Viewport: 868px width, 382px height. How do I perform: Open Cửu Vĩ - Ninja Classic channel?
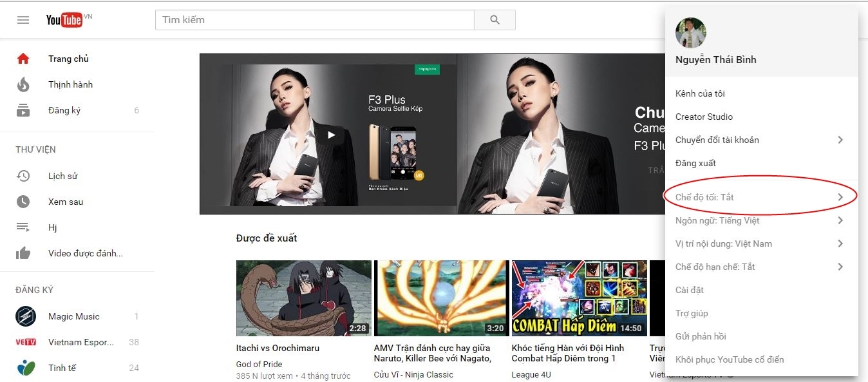[x=413, y=374]
